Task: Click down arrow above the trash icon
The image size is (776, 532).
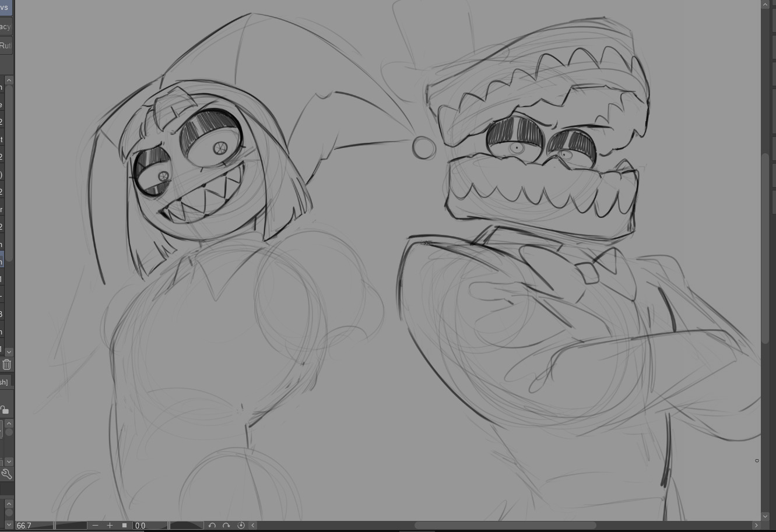Action: tap(9, 352)
